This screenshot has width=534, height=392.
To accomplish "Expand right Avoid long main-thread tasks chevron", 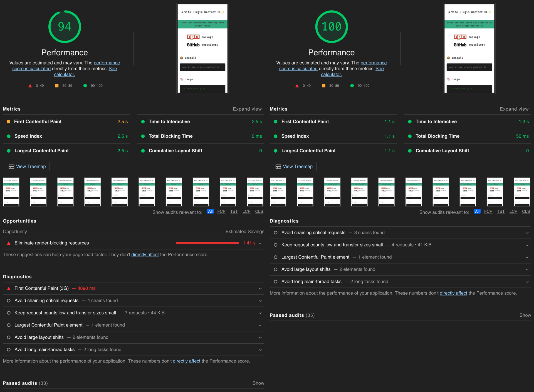I will (x=527, y=282).
